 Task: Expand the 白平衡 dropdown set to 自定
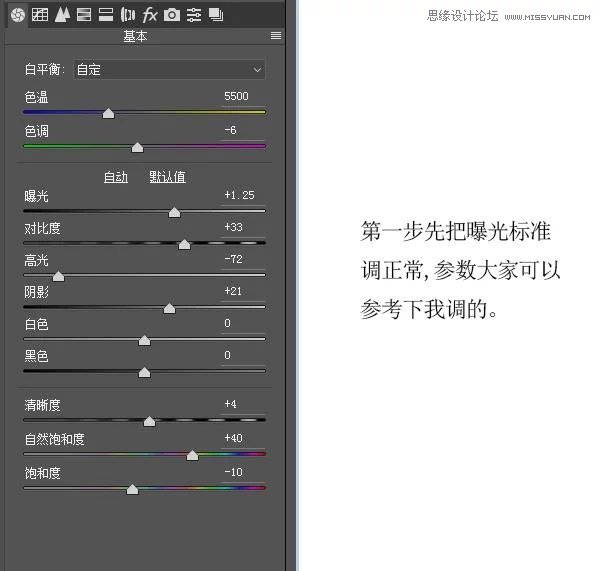(169, 70)
